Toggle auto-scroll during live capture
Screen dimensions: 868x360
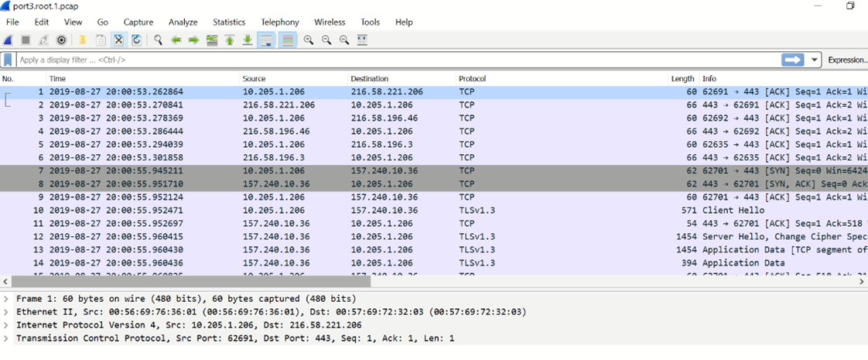tap(267, 40)
